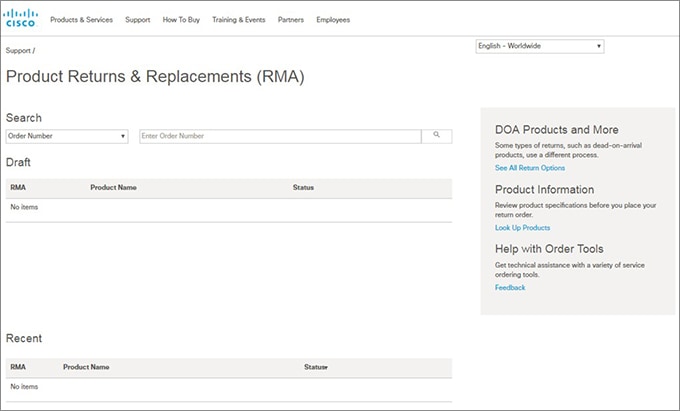Click 'No items' in Recent table
Screen dimensions: 680x411
(24, 387)
